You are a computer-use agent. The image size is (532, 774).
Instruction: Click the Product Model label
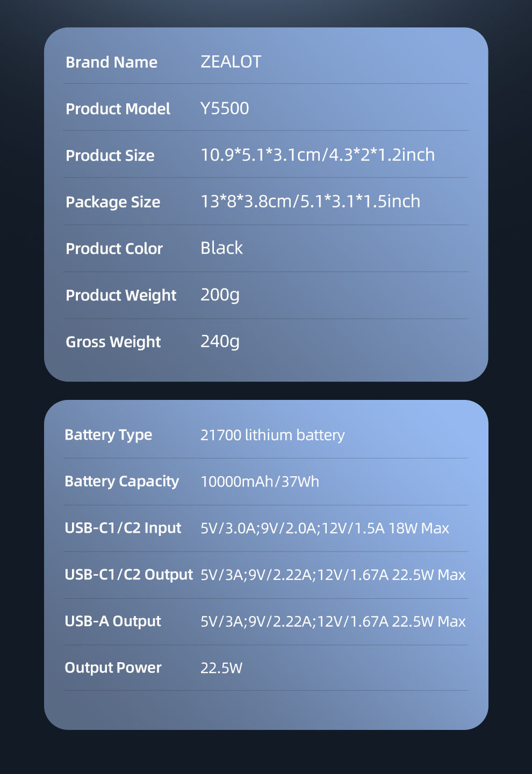tap(118, 109)
